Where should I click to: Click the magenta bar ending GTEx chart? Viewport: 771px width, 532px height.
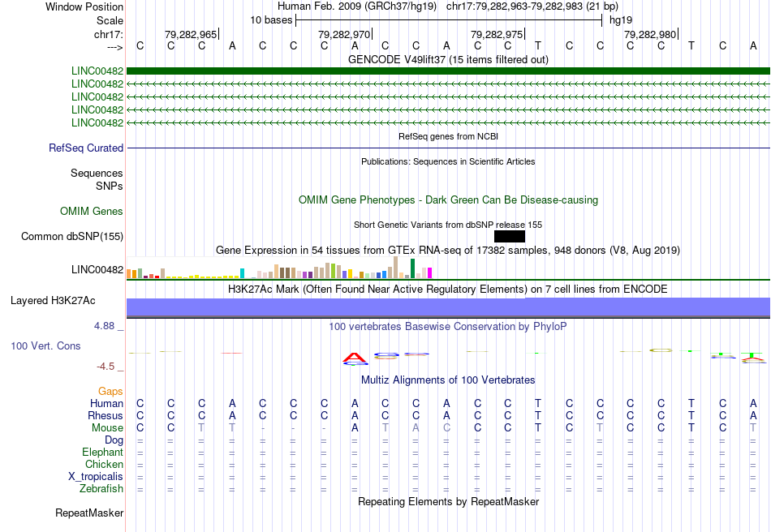430,272
